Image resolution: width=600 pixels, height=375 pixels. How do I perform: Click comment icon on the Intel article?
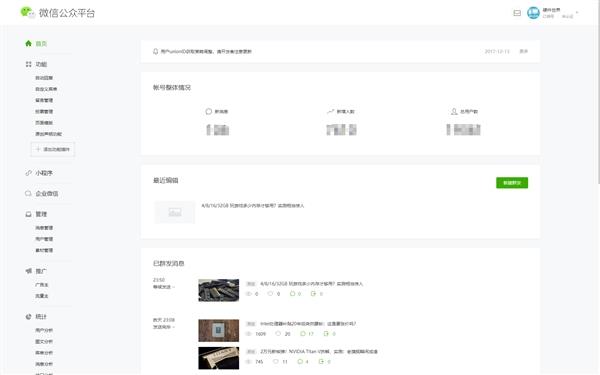278,334
